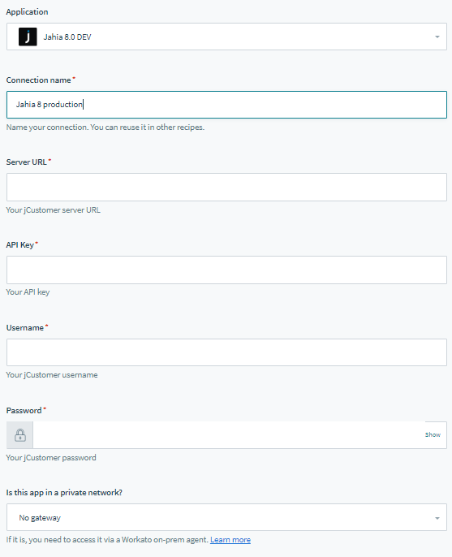This screenshot has width=452, height=557.
Task: Focus the Connection name text field
Action: click(x=226, y=105)
